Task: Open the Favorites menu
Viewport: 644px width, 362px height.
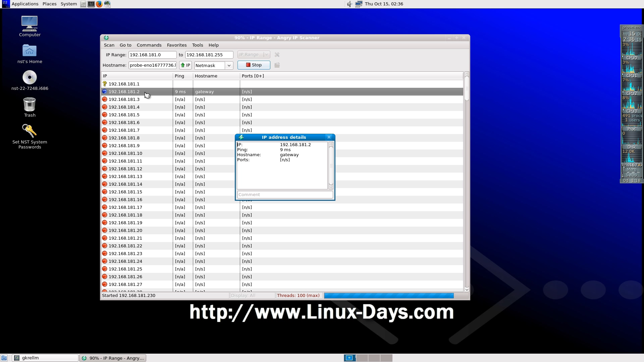Action: coord(177,45)
